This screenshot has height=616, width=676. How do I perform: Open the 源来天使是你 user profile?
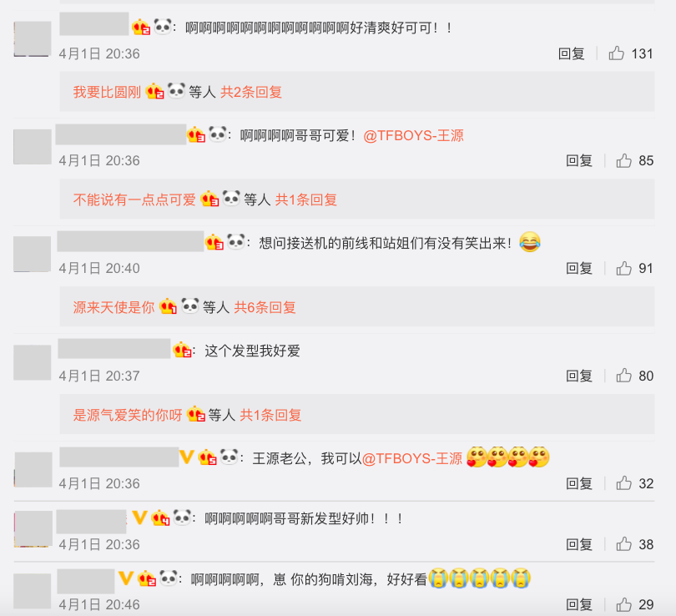click(x=114, y=307)
